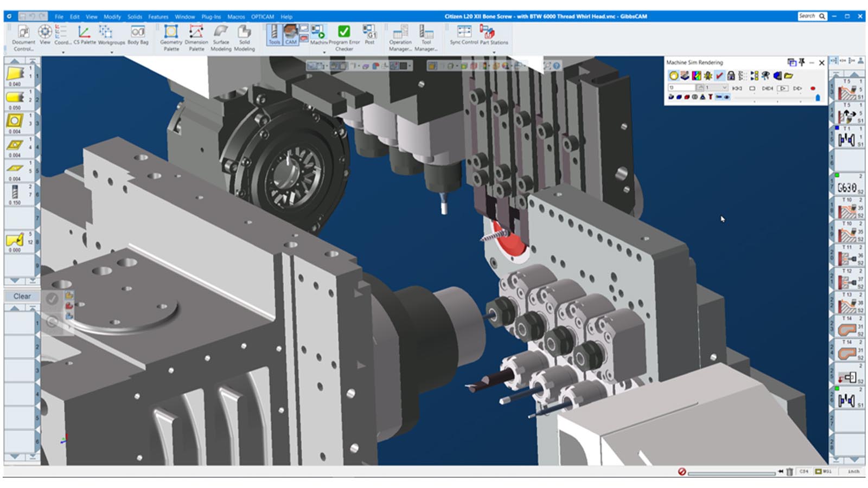Open the Solid Modeling palette
868x488 pixels.
click(x=244, y=37)
